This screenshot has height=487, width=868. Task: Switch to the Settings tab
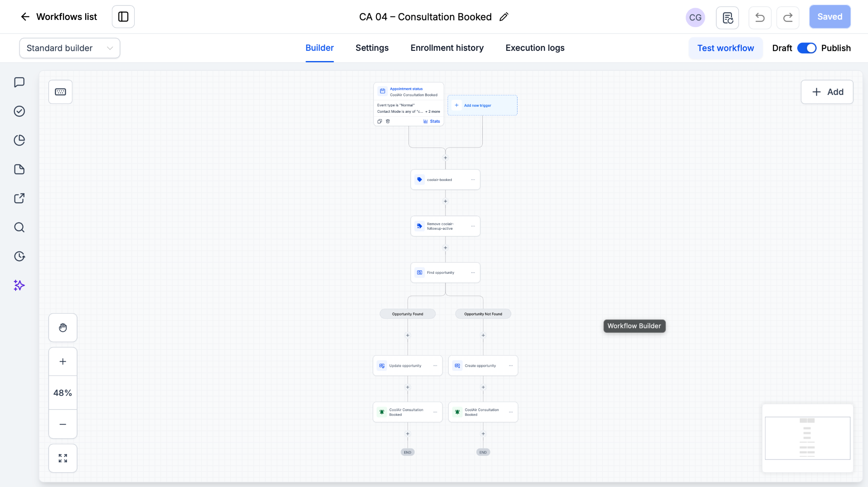coord(372,48)
